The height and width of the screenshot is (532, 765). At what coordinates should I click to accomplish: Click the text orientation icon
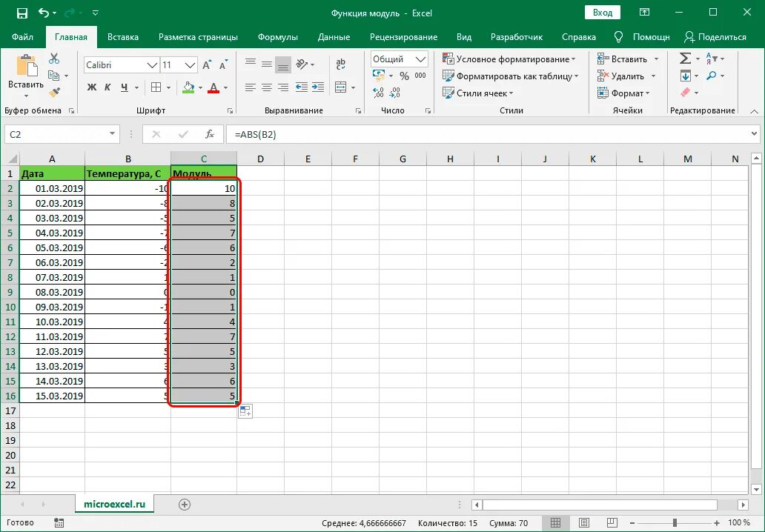pos(302,64)
